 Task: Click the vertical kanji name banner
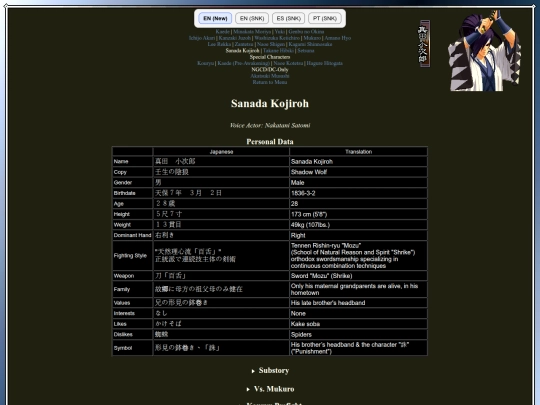coord(424,43)
